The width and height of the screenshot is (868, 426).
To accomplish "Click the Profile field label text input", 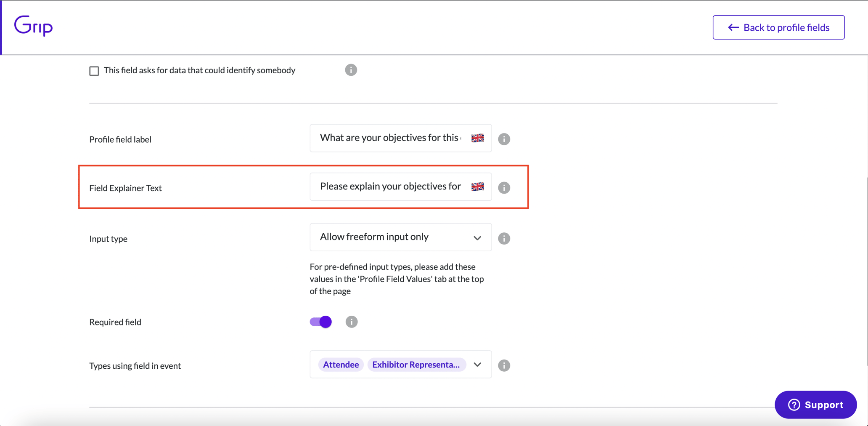I will [x=387, y=138].
